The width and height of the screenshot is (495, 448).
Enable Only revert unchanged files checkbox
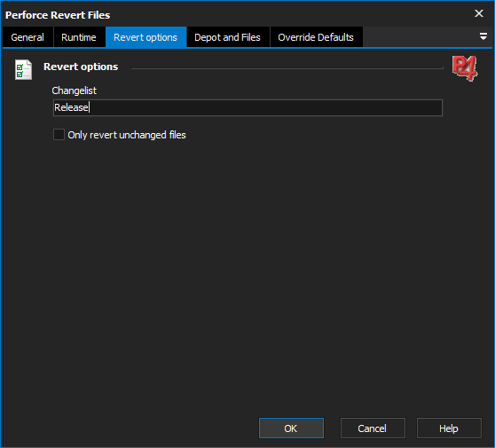point(59,135)
